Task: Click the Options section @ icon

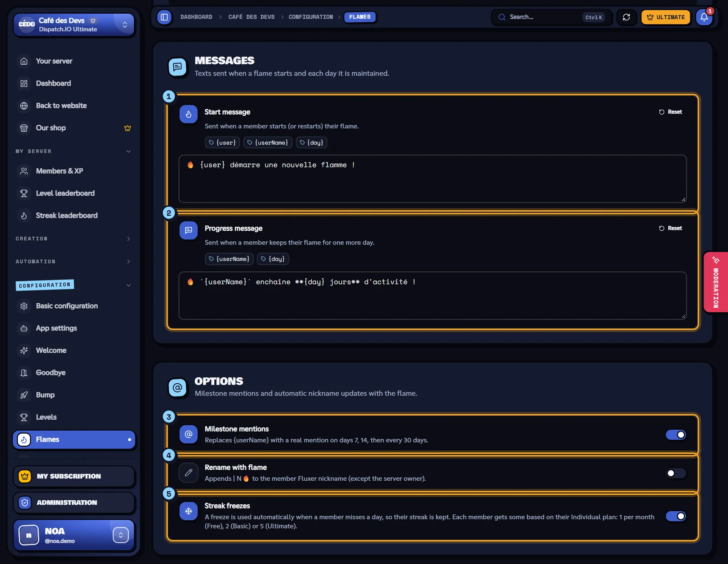Action: click(x=177, y=387)
